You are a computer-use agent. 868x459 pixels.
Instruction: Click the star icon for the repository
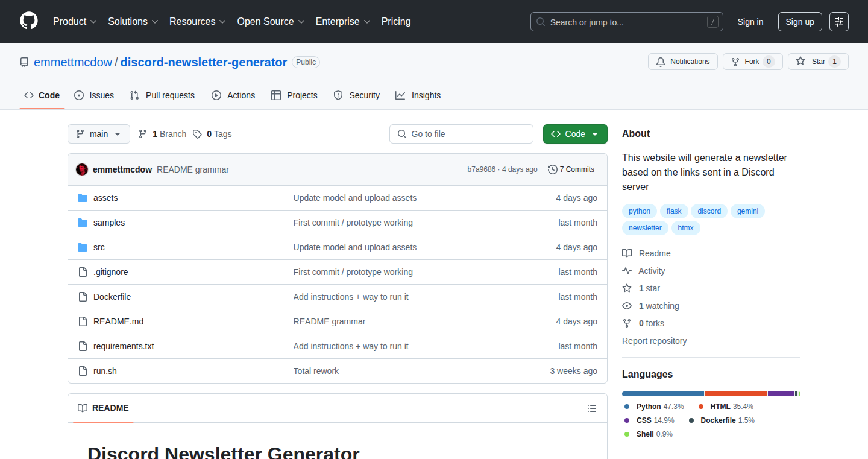tap(800, 62)
